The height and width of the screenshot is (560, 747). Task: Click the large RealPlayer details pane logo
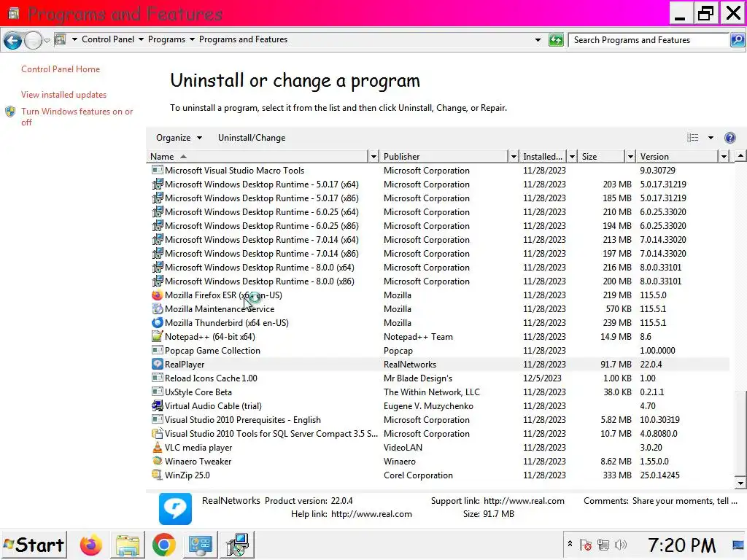coord(175,508)
